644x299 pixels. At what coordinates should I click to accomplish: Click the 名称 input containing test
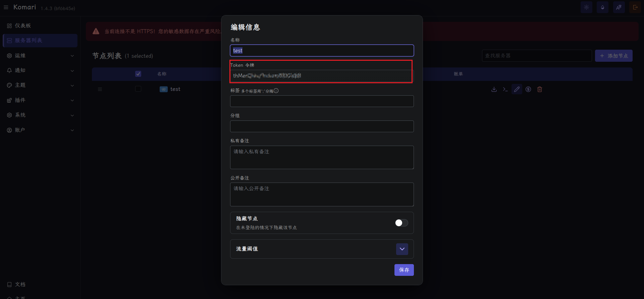pyautogui.click(x=322, y=51)
